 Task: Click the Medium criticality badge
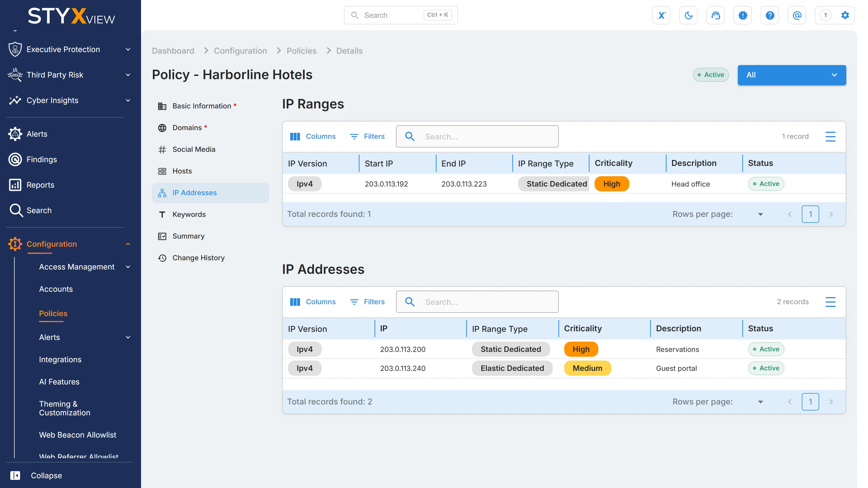click(x=587, y=368)
